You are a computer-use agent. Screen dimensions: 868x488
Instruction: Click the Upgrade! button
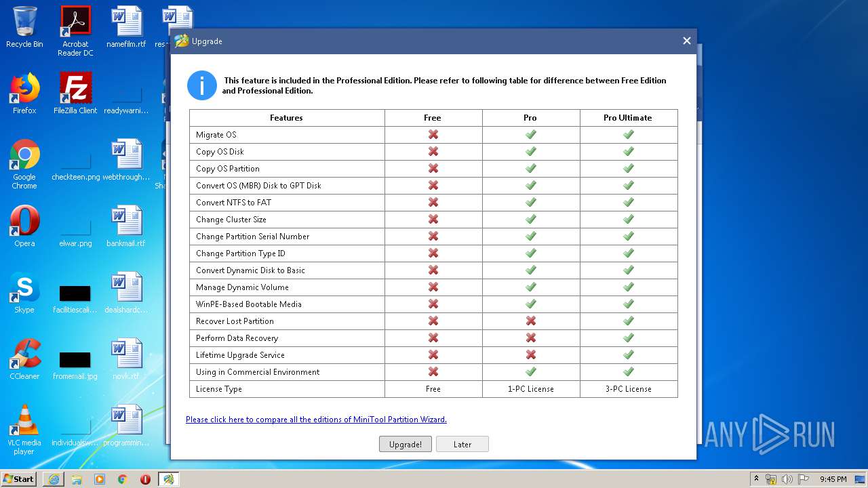(406, 444)
